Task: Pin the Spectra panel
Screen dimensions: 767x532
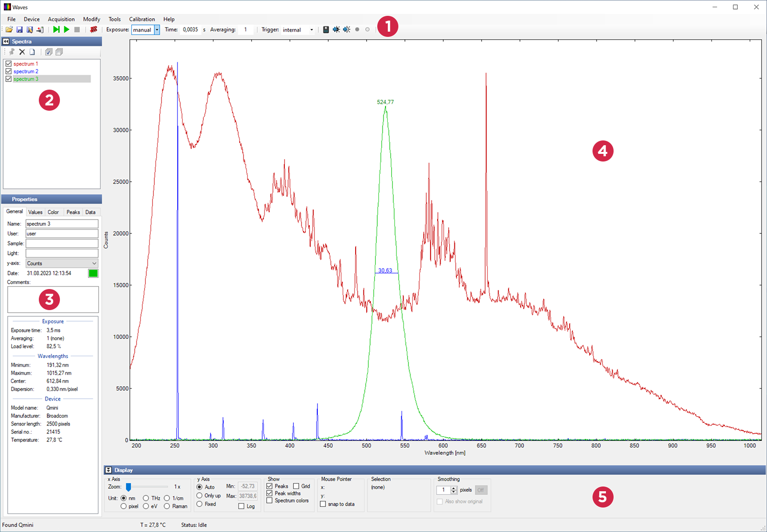Action: [12, 52]
